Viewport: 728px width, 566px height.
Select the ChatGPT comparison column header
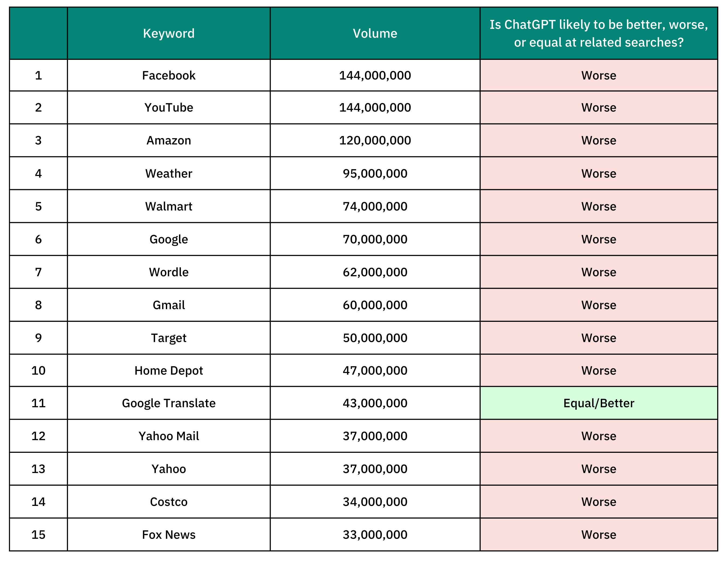[599, 33]
